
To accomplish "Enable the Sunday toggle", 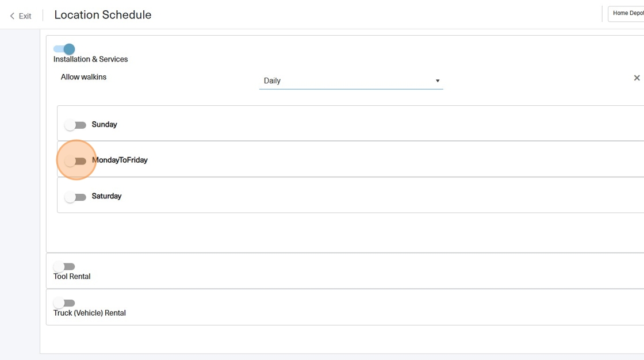I will (x=75, y=125).
